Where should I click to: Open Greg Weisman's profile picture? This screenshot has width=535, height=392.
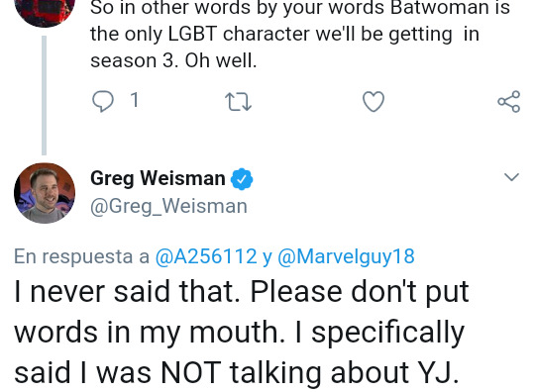[x=45, y=193]
